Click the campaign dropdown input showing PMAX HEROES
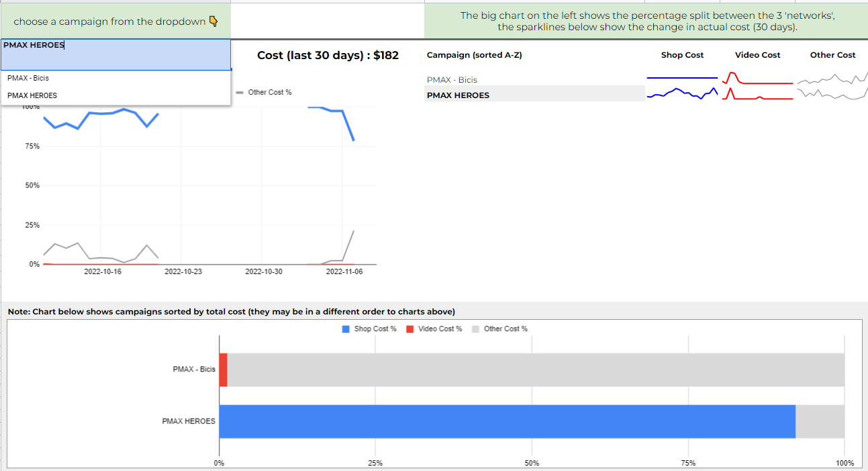Screen dimensions: 868x471 click(115, 54)
